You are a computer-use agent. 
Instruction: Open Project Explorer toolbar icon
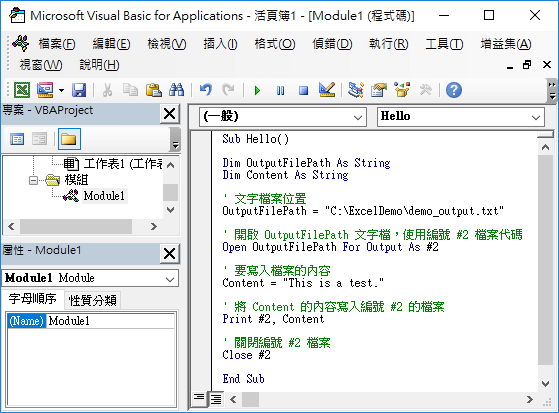tap(356, 90)
